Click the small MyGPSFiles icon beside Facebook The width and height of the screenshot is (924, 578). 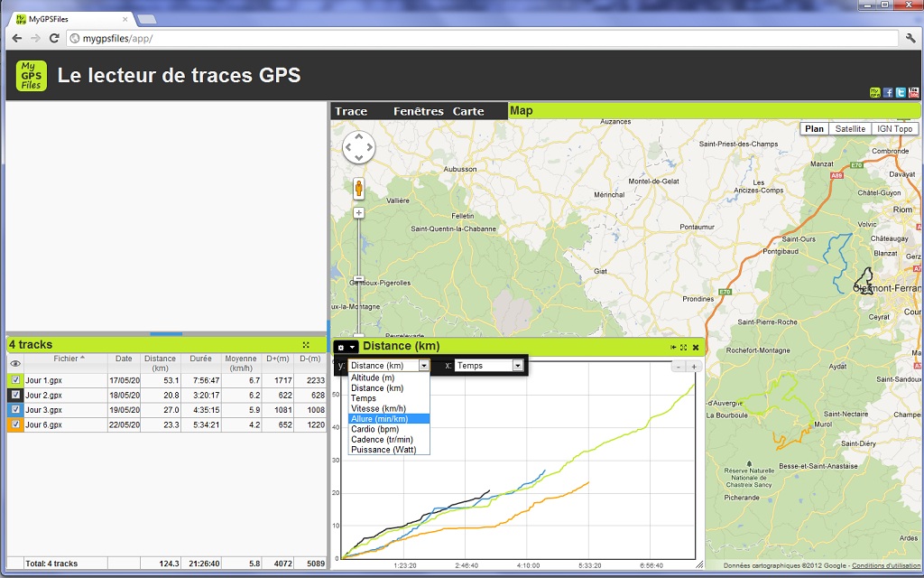click(875, 93)
